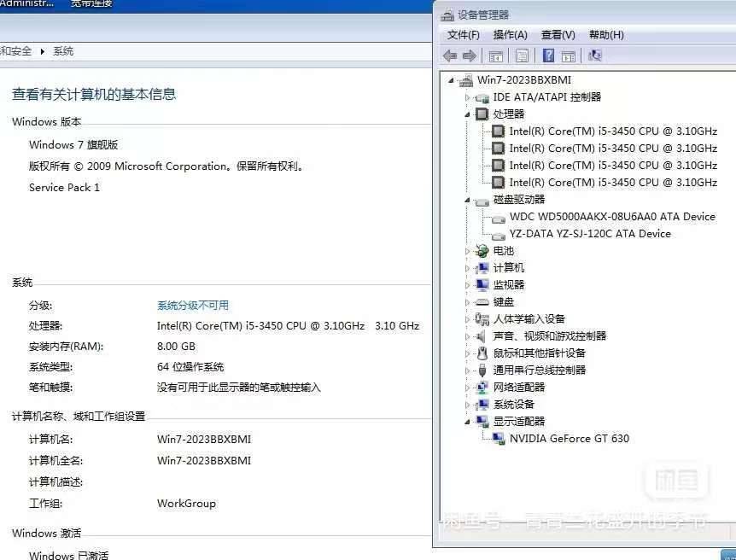Click 系统 in the breadcrumb path
The height and width of the screenshot is (560, 736).
[x=63, y=51]
